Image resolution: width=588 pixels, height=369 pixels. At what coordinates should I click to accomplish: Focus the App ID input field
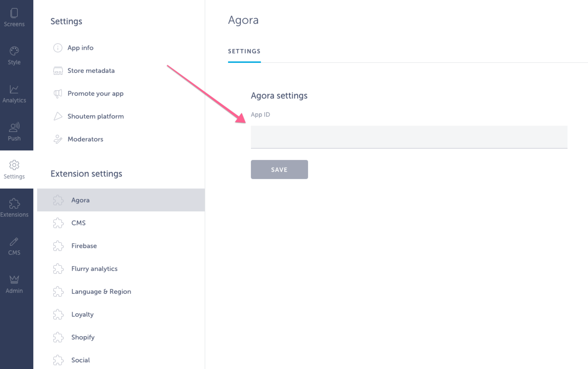(409, 137)
